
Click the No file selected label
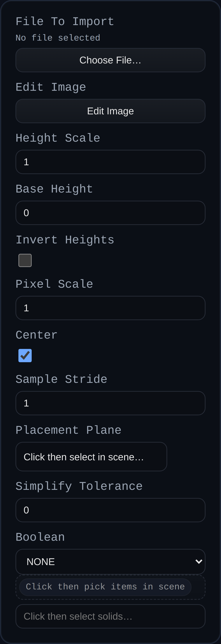tap(58, 37)
